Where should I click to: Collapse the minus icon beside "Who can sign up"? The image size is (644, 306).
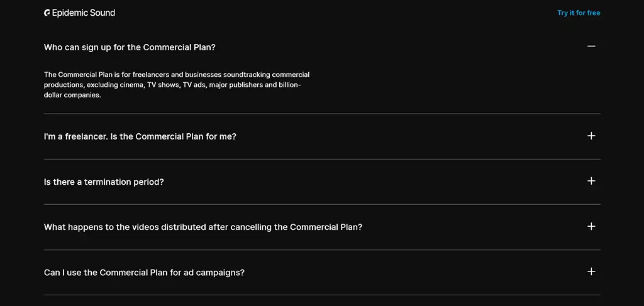591,46
